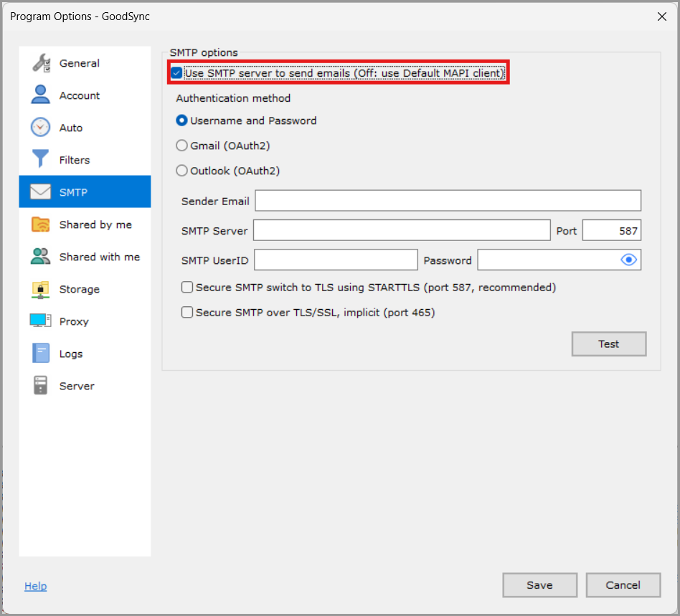Focus the SMTP UserID field
This screenshot has height=616, width=680.
point(336,260)
